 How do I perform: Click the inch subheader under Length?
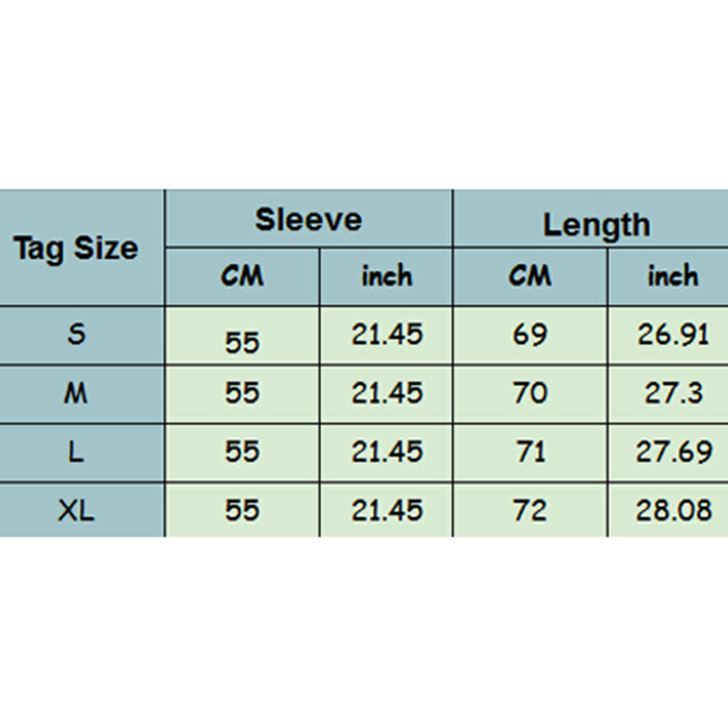pos(673,276)
